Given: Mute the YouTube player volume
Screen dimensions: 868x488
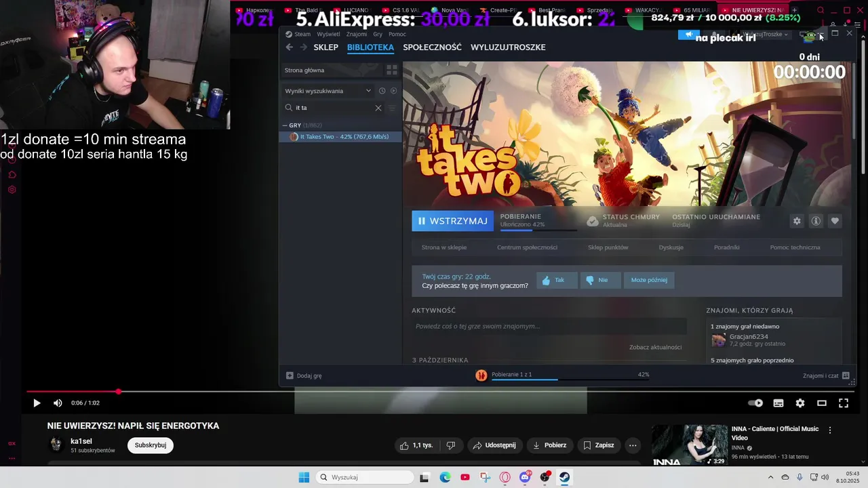Looking at the screenshot, I should [x=58, y=403].
